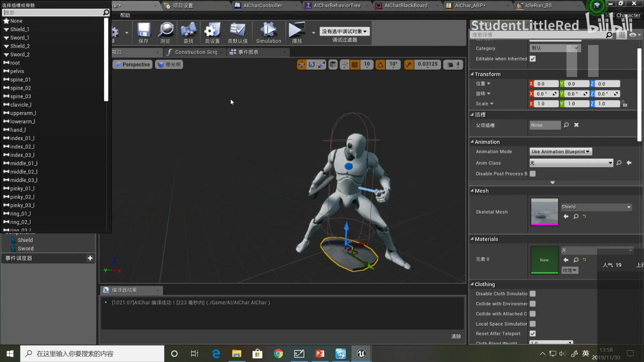Uncheck Reset After Teleport checkbox

click(x=533, y=334)
